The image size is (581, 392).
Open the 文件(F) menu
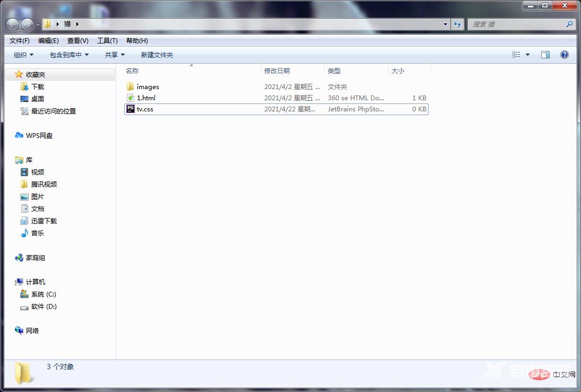[20, 41]
